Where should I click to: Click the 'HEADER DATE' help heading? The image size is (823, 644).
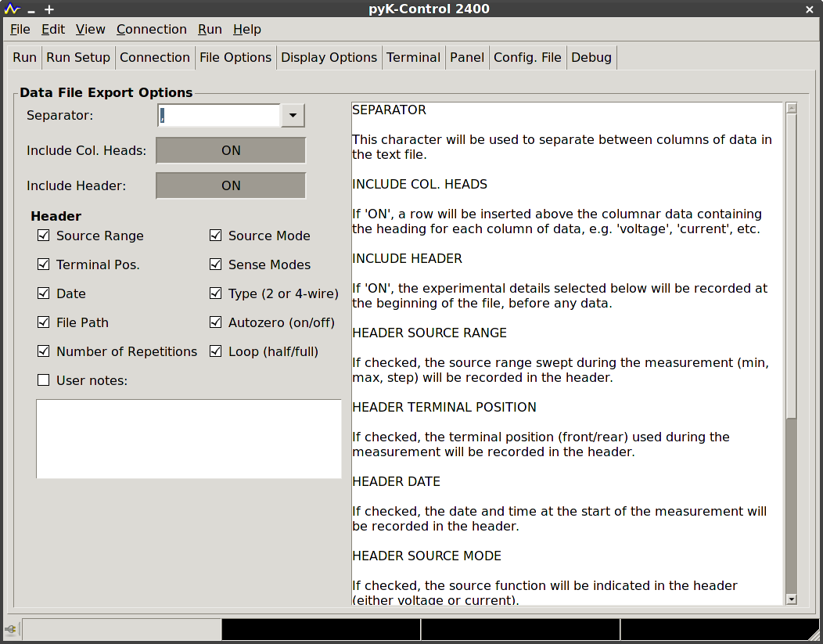(397, 481)
